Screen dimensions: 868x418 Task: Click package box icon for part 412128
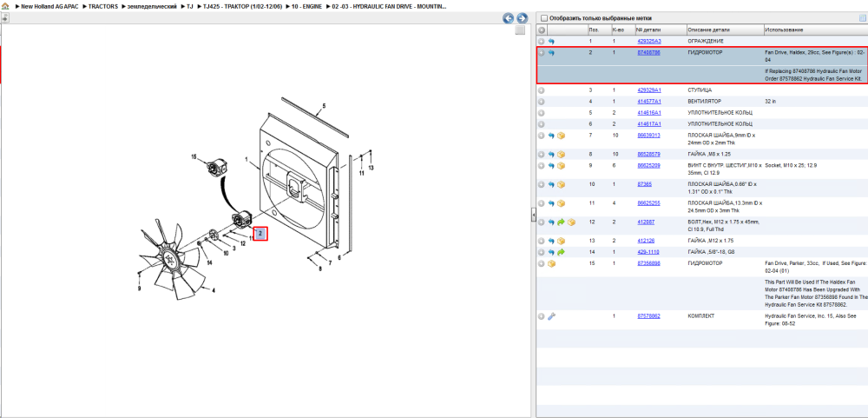point(561,242)
